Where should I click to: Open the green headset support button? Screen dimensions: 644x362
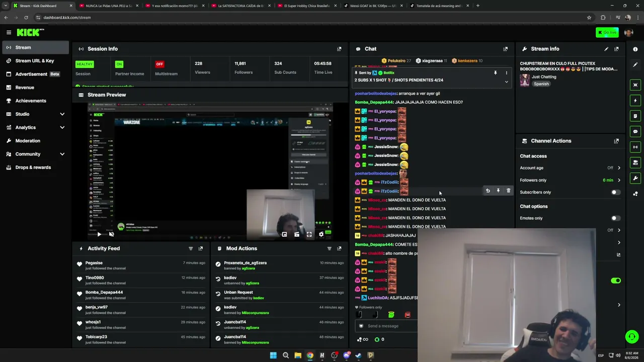pos(632,337)
